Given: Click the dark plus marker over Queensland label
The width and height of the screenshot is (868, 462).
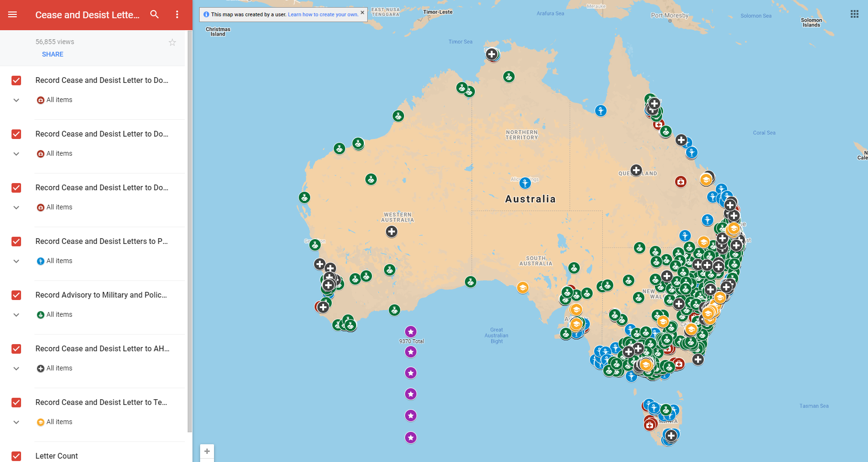Looking at the screenshot, I should 636,170.
